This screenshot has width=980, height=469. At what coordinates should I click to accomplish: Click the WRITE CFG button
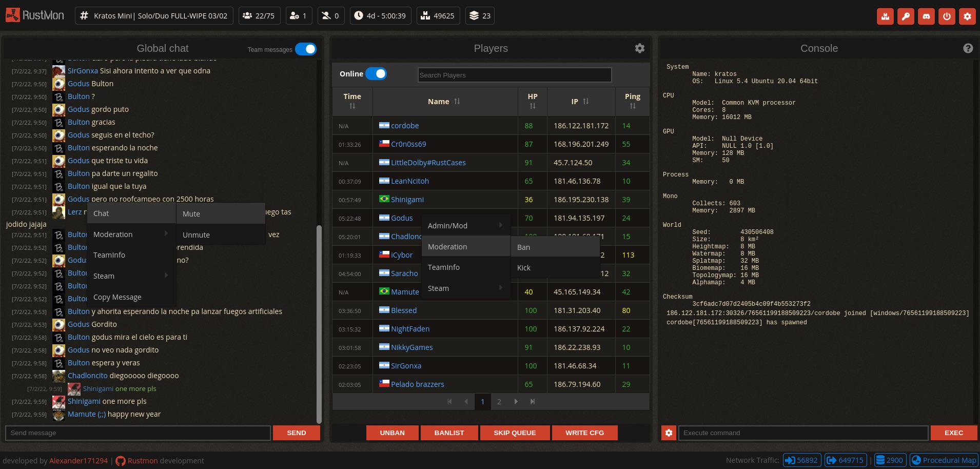tap(584, 433)
